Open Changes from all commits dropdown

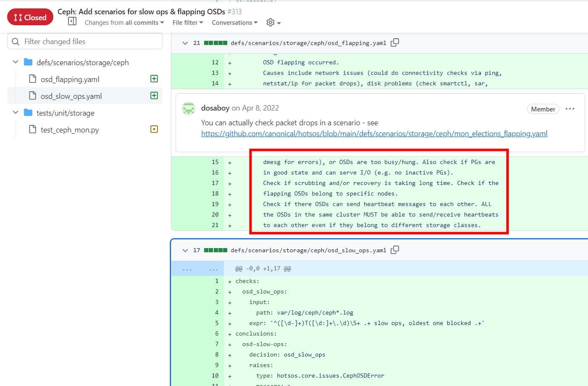pyautogui.click(x=124, y=23)
